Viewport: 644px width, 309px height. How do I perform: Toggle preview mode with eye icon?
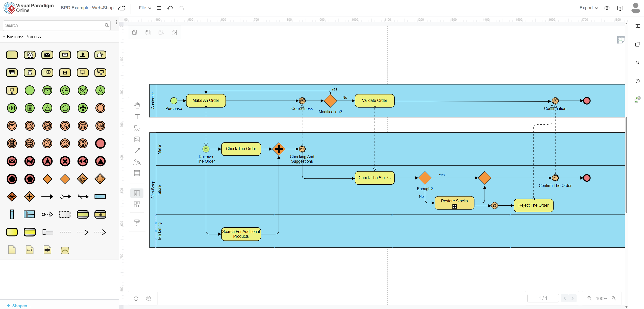point(607,8)
